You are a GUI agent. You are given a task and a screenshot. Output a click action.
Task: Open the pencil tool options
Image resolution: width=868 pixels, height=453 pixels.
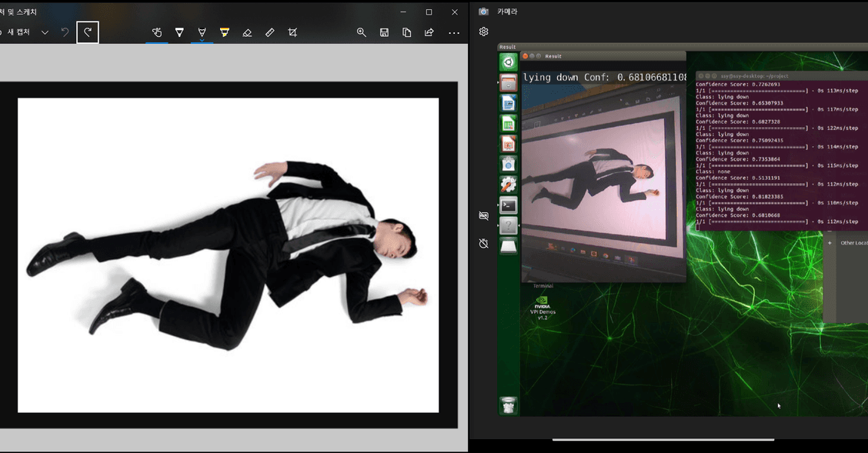(x=202, y=32)
